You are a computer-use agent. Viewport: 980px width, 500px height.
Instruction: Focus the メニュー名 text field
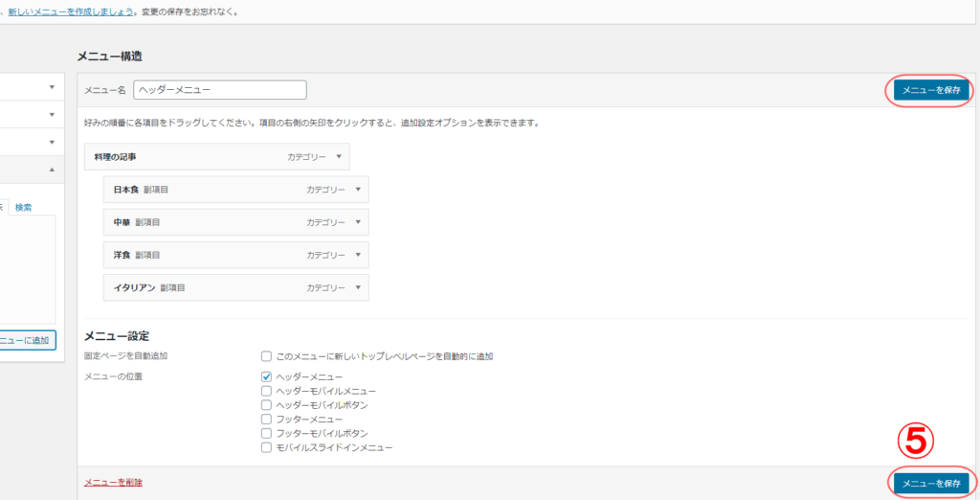[219, 89]
